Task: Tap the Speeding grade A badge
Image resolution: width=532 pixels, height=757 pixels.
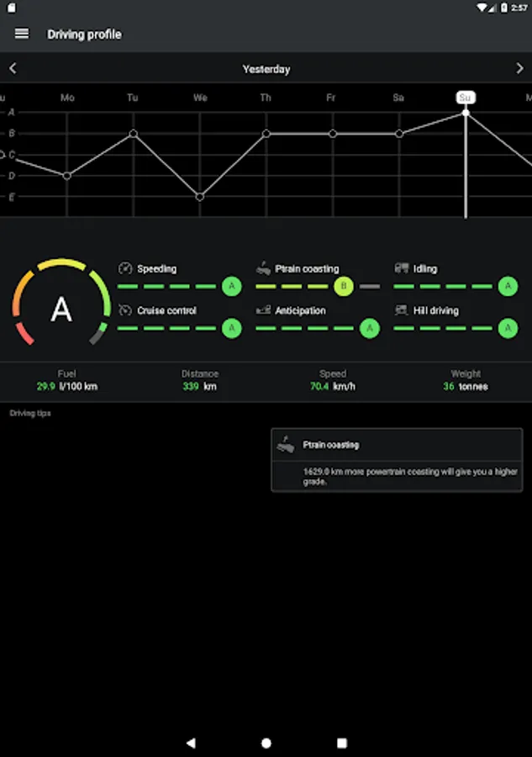Action: point(231,286)
